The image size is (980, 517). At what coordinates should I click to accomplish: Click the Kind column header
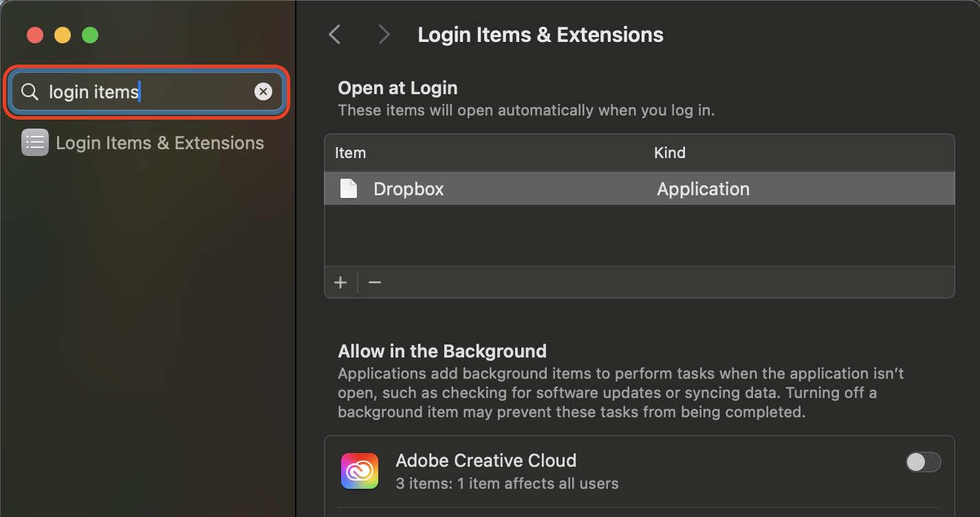tap(669, 153)
